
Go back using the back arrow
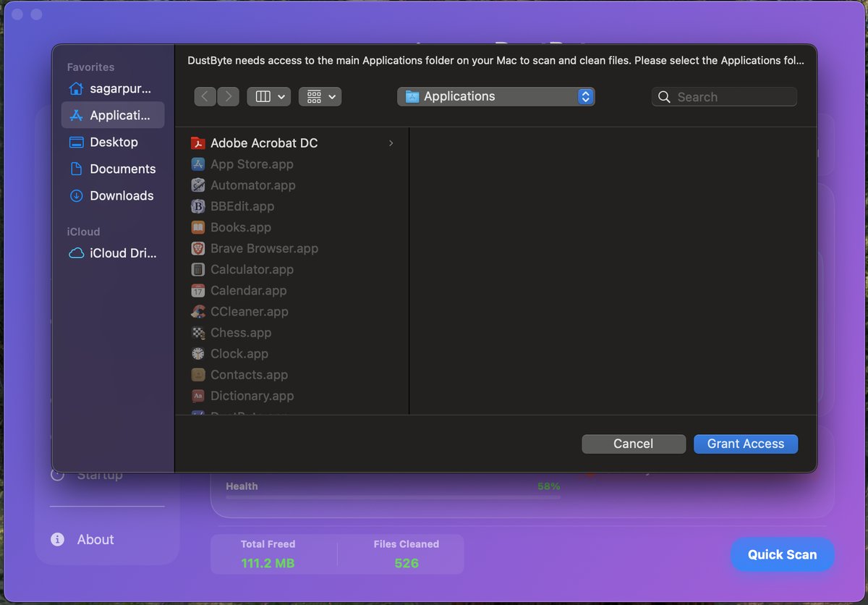205,96
